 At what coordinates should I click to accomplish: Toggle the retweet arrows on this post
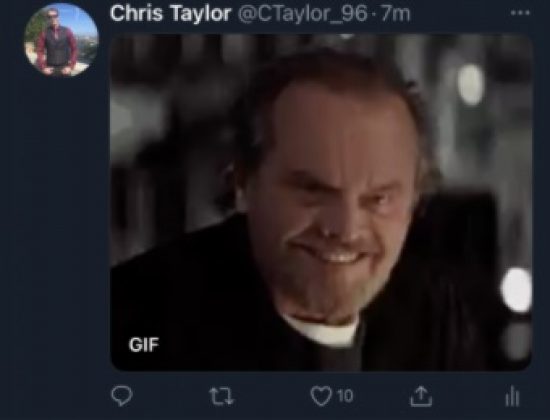click(221, 396)
